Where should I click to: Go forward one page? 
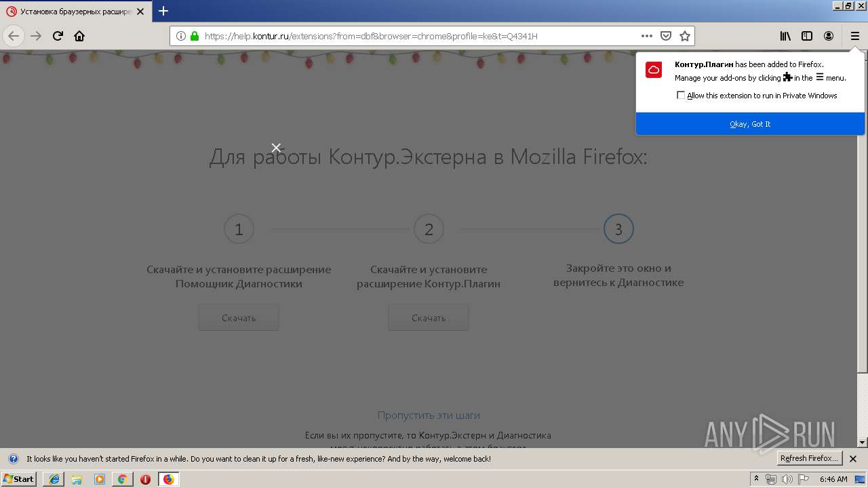click(x=36, y=36)
